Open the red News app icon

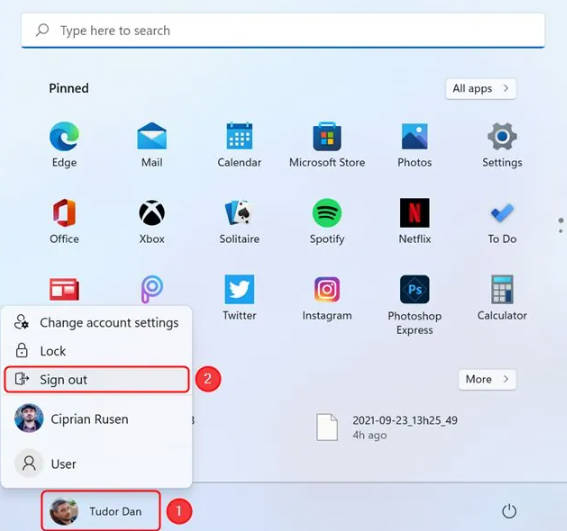(x=64, y=289)
